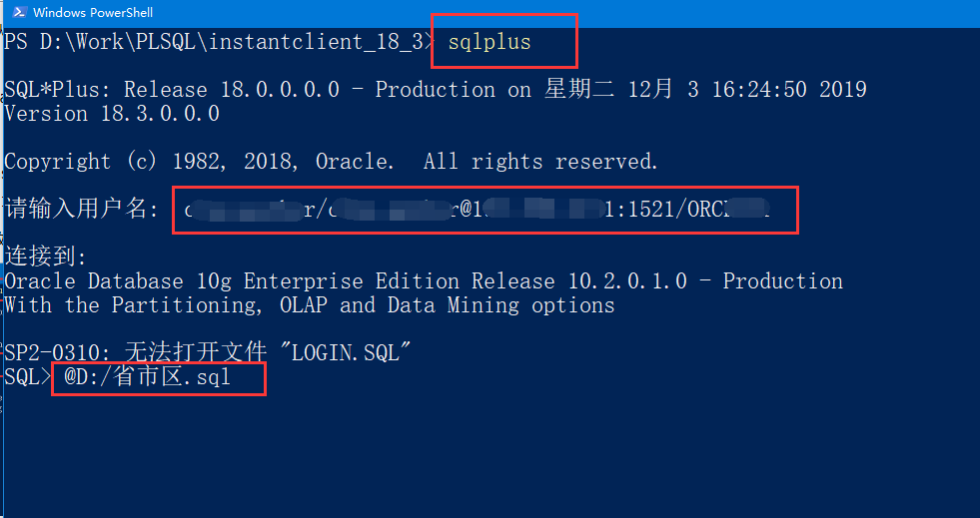This screenshot has height=518, width=980.
Task: Click the PowerShell icon in the title bar
Action: click(x=17, y=13)
